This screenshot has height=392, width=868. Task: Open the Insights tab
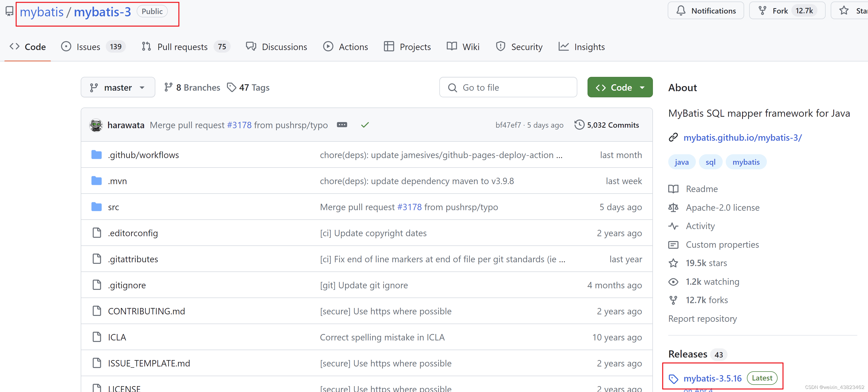581,47
